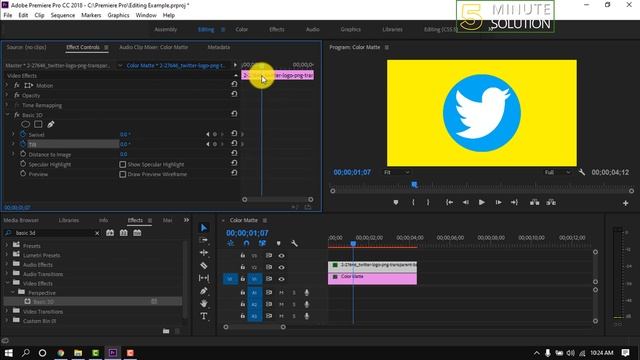This screenshot has height=360, width=640.
Task: Switch to the Color workspace
Action: tap(242, 29)
